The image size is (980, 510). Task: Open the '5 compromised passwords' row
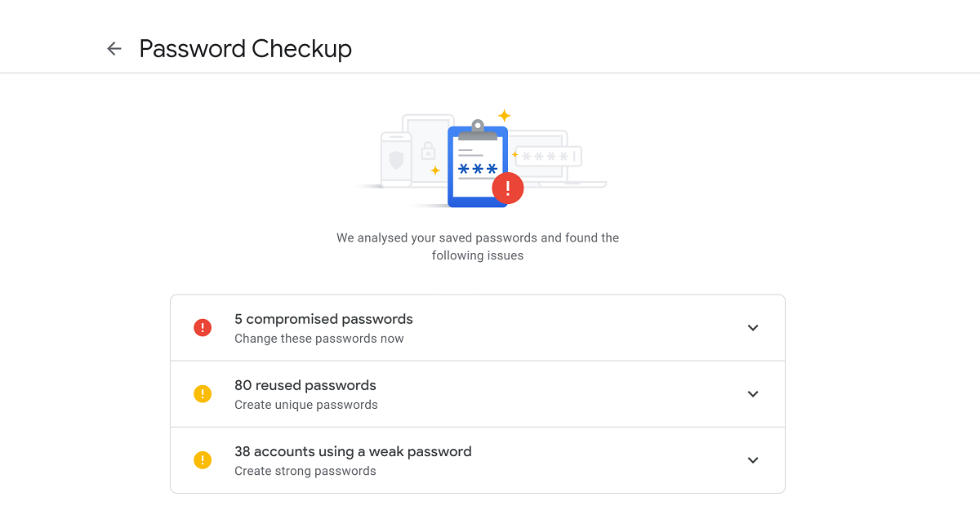(x=478, y=328)
